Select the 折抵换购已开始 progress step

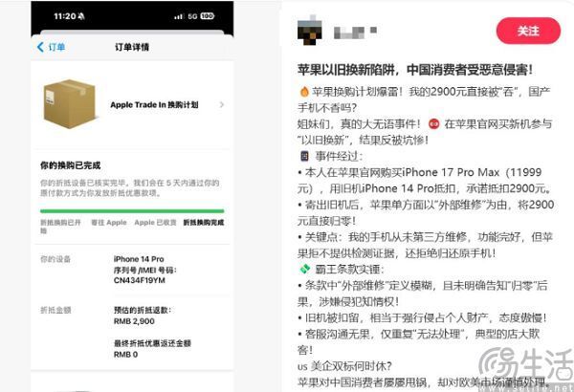(x=60, y=227)
